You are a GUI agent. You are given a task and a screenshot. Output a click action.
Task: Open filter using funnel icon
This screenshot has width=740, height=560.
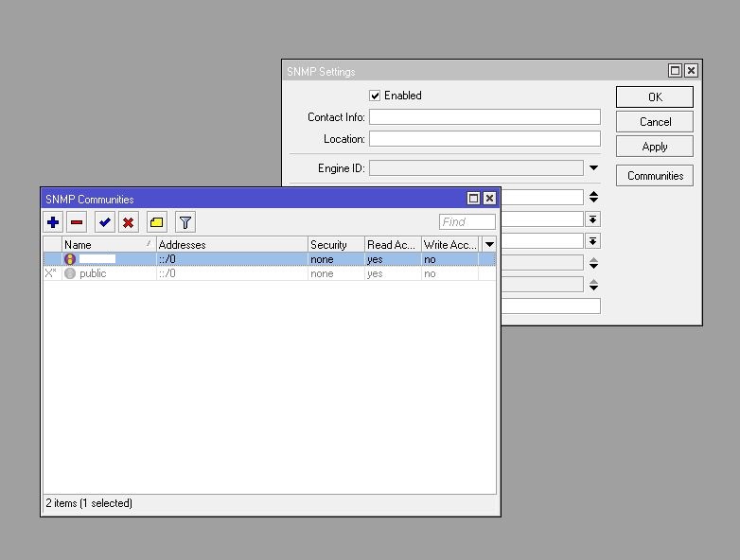click(x=185, y=222)
